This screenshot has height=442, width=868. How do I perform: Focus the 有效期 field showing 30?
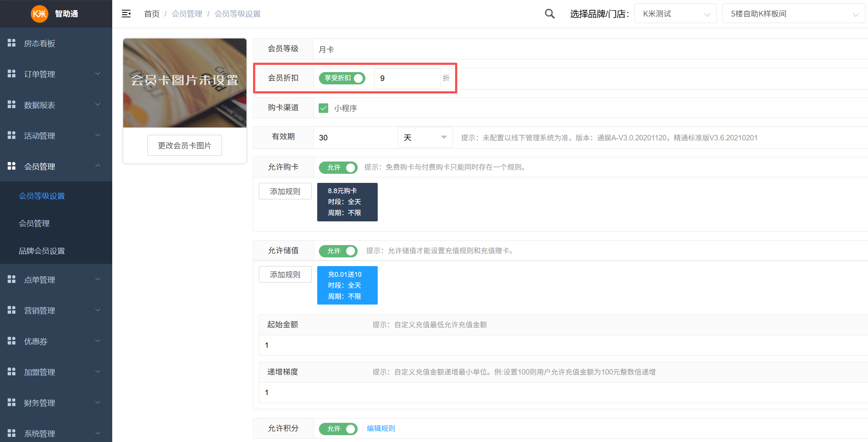(x=355, y=137)
